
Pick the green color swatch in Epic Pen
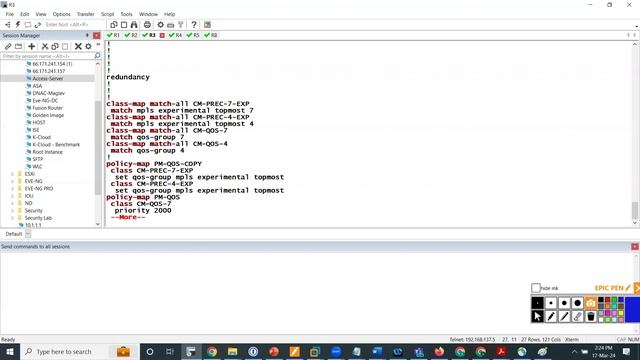coord(614,300)
